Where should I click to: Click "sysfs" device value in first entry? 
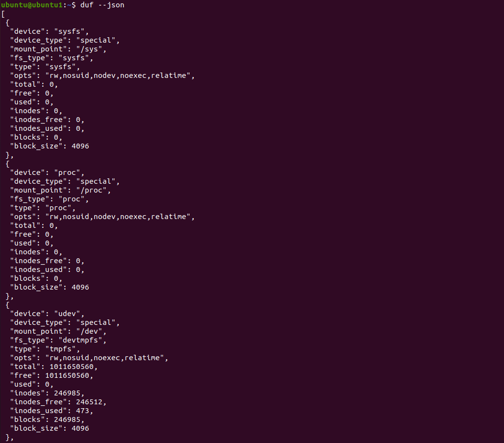coord(69,31)
